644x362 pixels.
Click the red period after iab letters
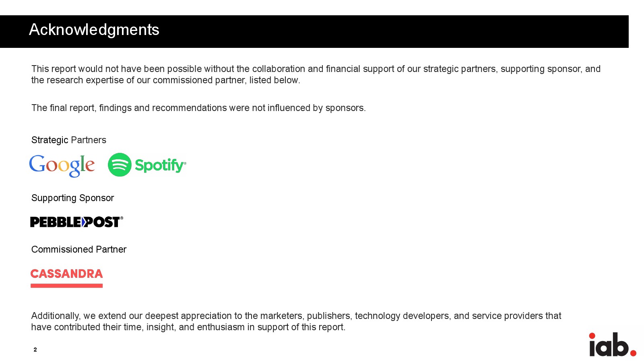(633, 353)
